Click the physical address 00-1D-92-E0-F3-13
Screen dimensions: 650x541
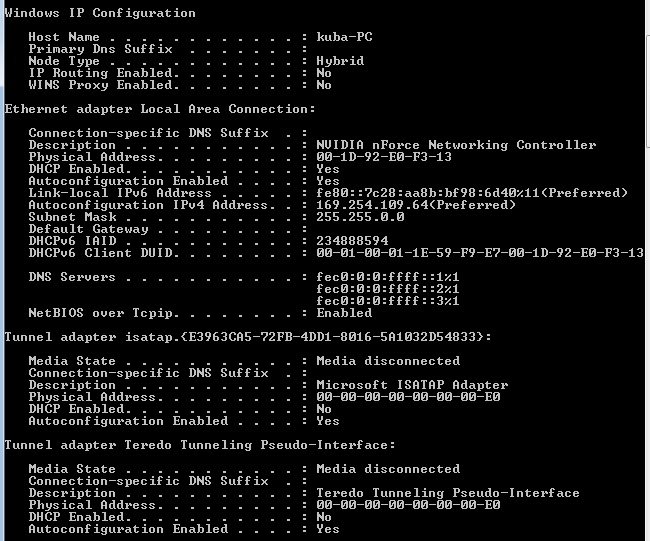[384, 157]
